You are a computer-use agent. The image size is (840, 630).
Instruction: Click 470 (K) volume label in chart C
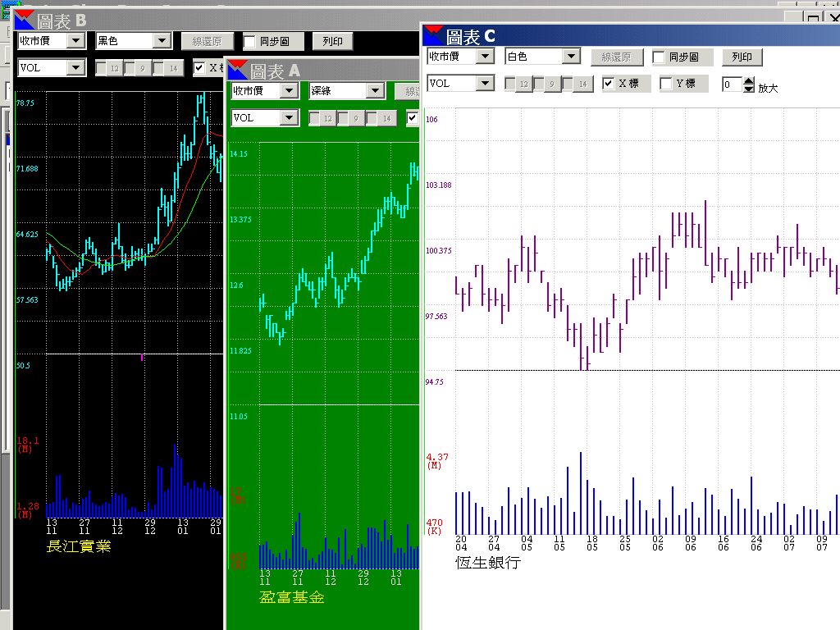click(x=435, y=526)
